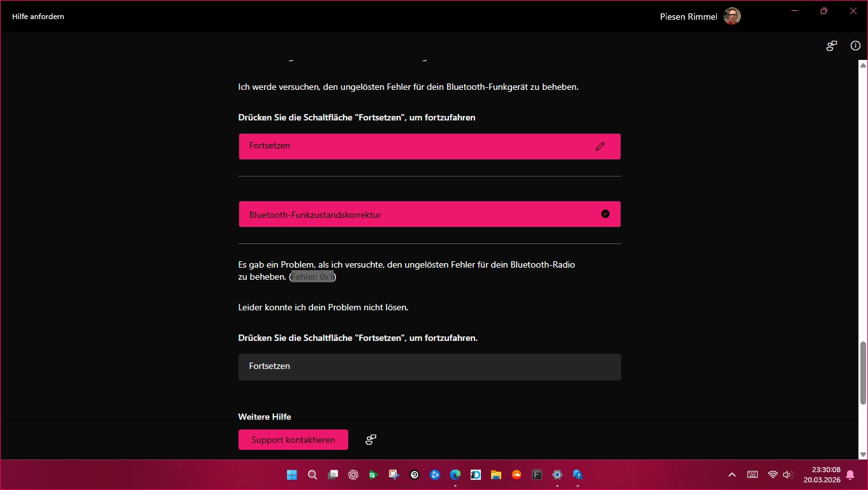Click the 'Hilfe anfordern' window title

pos(38,17)
